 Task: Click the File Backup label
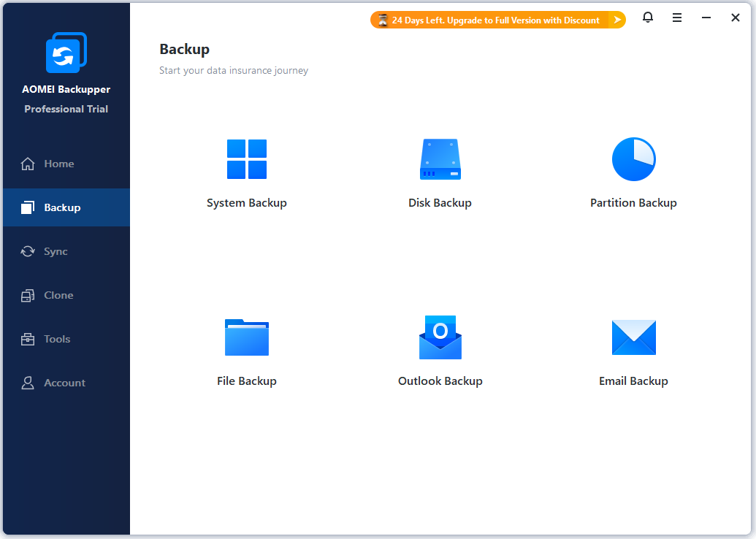(247, 381)
